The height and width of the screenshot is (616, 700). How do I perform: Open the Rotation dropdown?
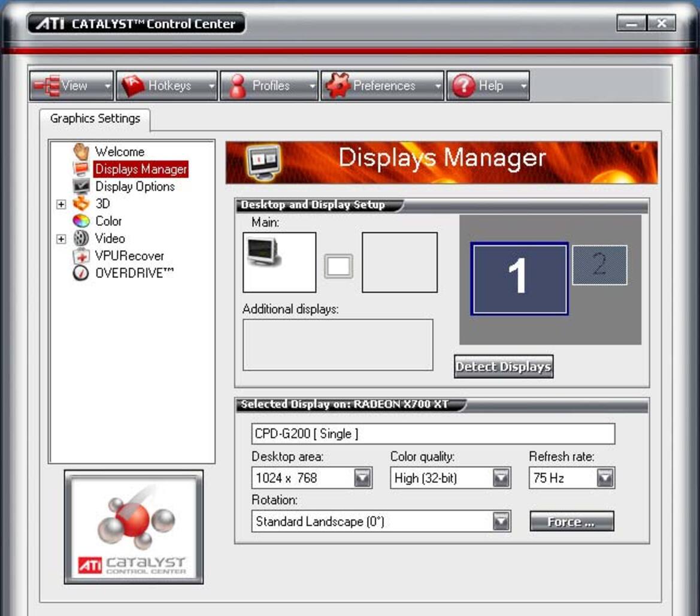click(x=501, y=521)
